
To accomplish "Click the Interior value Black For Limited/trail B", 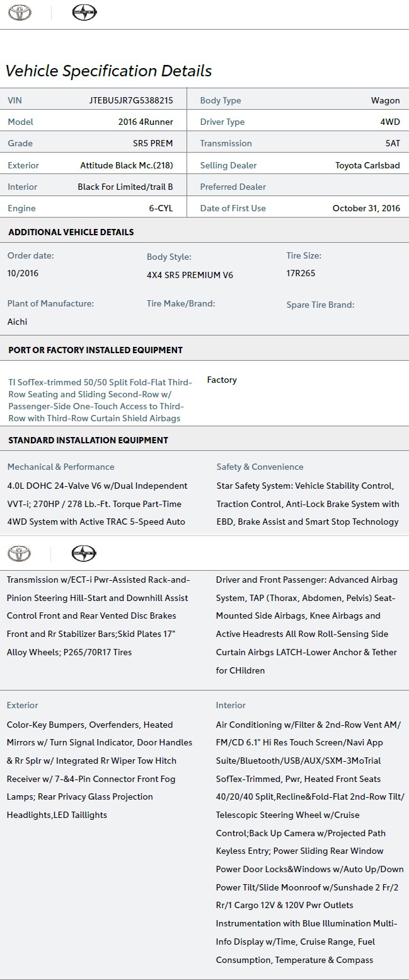I will click(x=125, y=187).
